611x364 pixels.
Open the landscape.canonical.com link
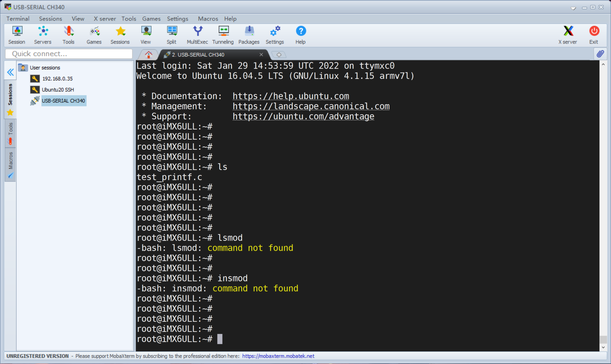[311, 106]
